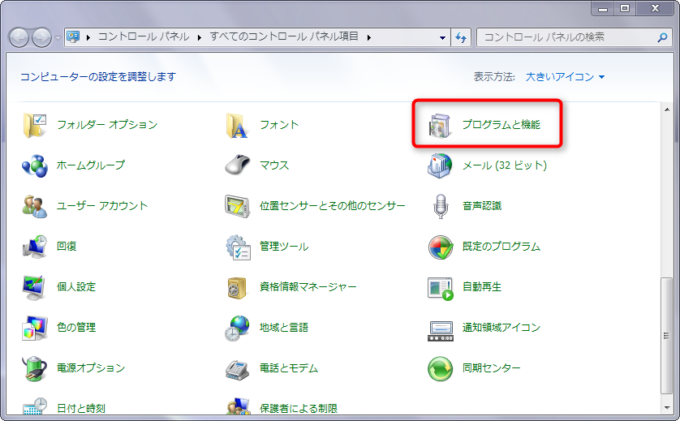The height and width of the screenshot is (421, 680).
Task: Expand arrow after すべてのコントロール パネル項目
Action: (x=368, y=37)
